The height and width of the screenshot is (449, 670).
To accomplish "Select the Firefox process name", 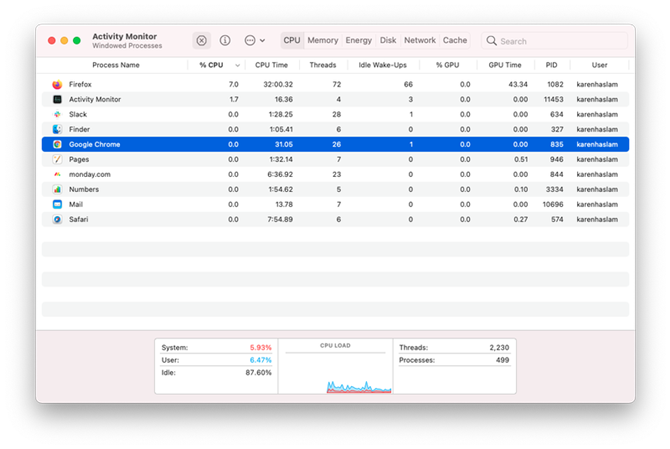I will click(x=80, y=85).
